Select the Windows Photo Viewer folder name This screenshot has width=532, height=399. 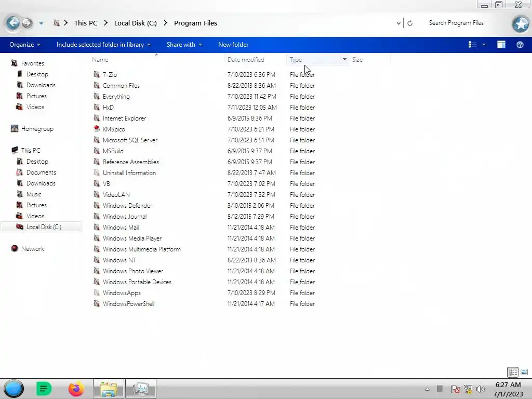[x=132, y=271]
